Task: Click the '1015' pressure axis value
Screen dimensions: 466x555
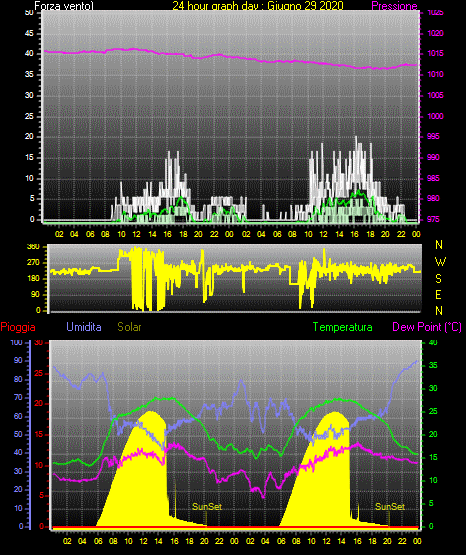Action: tap(435, 53)
